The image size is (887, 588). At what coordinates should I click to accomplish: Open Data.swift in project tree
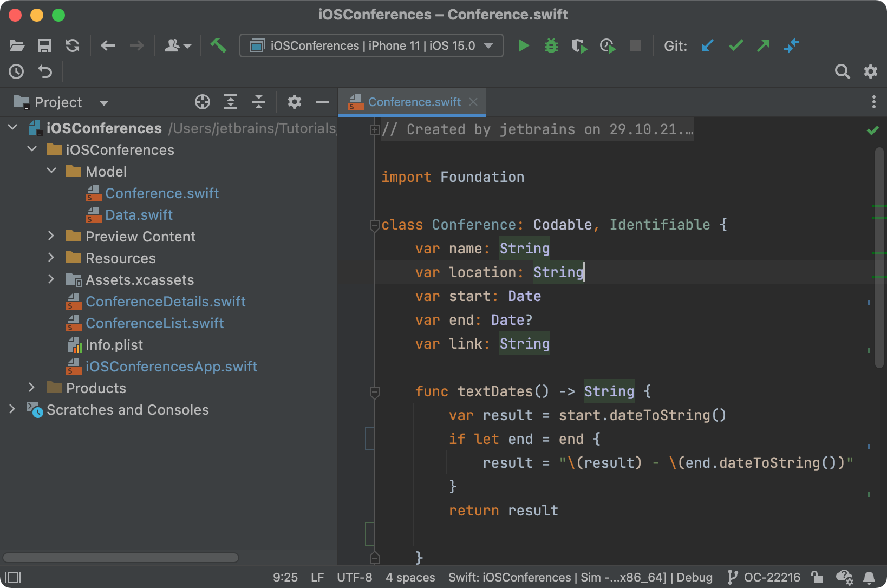(x=129, y=215)
